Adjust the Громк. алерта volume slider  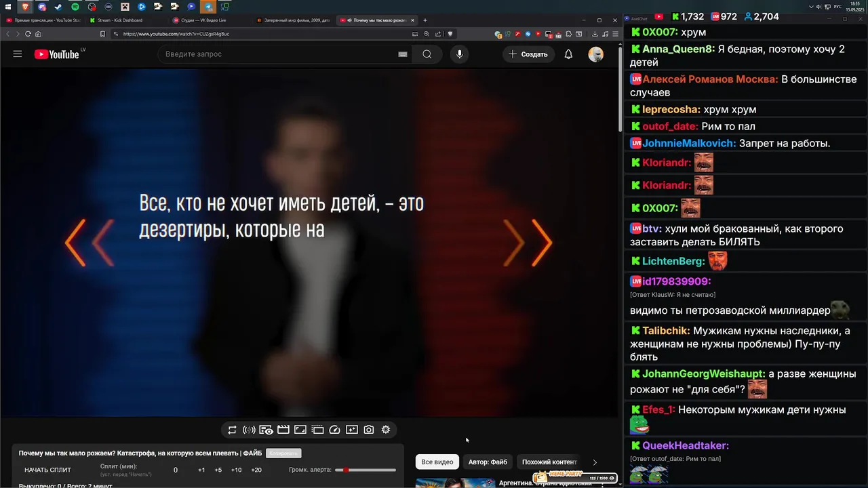pyautogui.click(x=366, y=470)
